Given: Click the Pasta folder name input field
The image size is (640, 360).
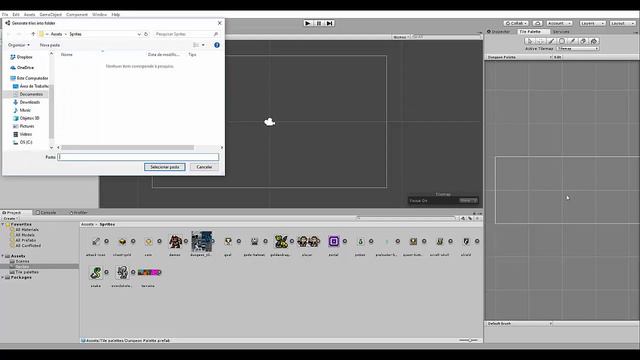Looking at the screenshot, I should [x=138, y=157].
